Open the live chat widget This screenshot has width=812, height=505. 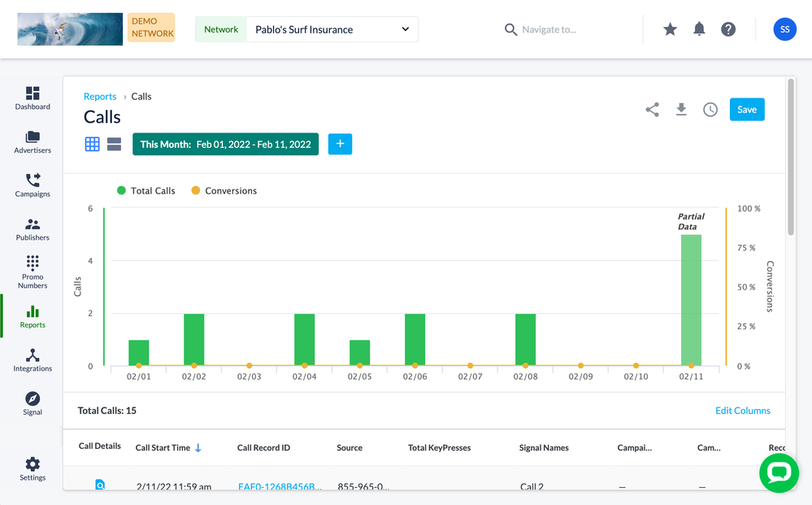(x=779, y=472)
